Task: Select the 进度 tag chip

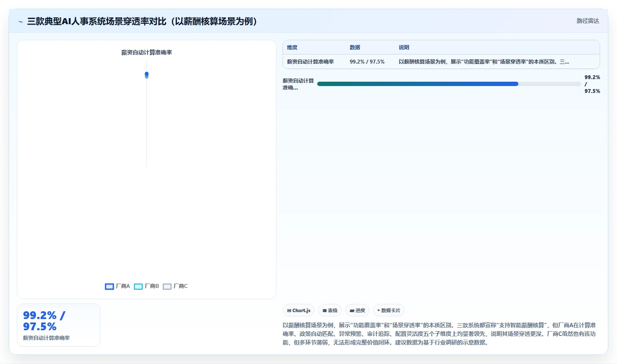Action: [357, 310]
